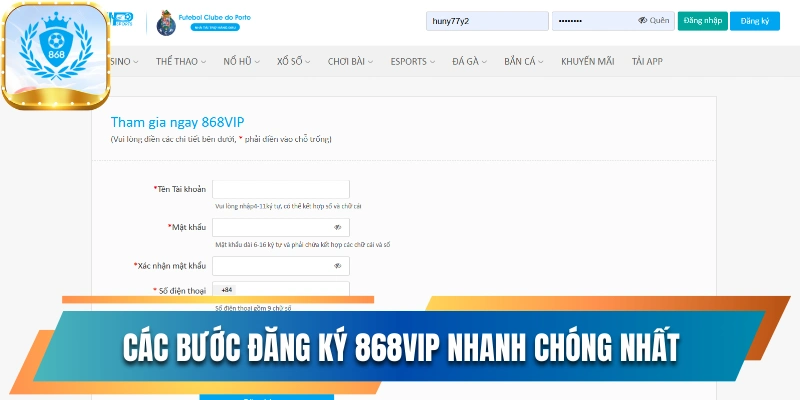Show password in Mật khẩu field

(337, 228)
